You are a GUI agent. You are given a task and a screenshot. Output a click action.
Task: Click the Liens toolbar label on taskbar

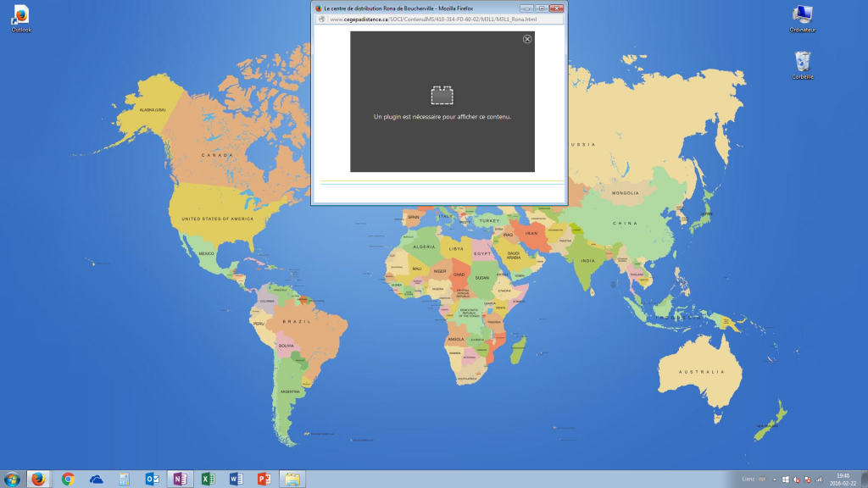748,480
